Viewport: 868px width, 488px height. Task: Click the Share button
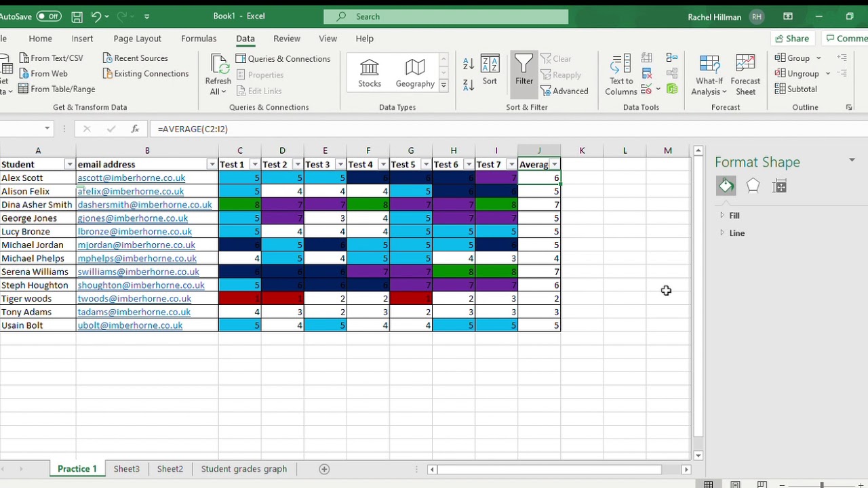click(791, 39)
